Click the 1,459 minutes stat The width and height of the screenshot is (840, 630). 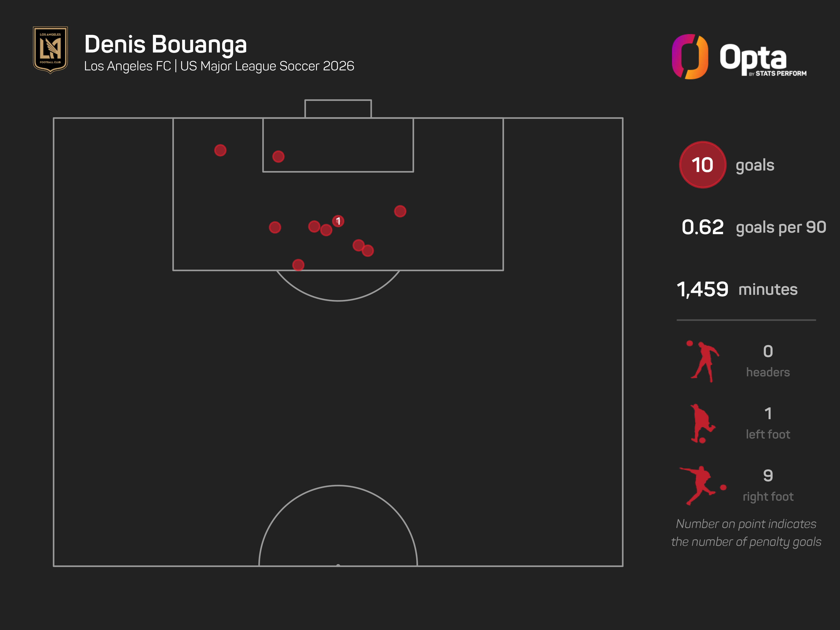coord(737,289)
